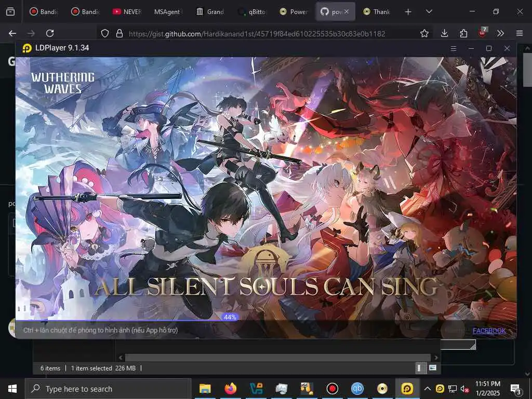Open the FACEBOOK link in LDPlayer

[489, 331]
